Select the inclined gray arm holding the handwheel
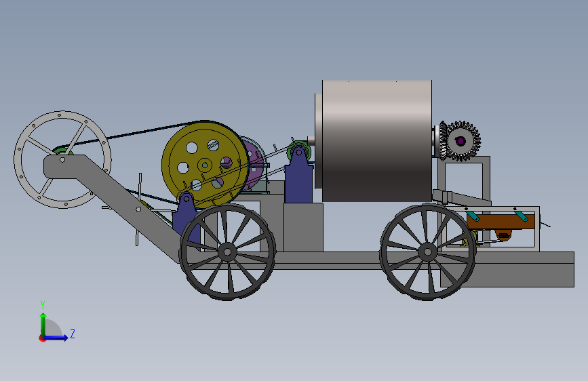The height and width of the screenshot is (381, 588). coord(115,203)
